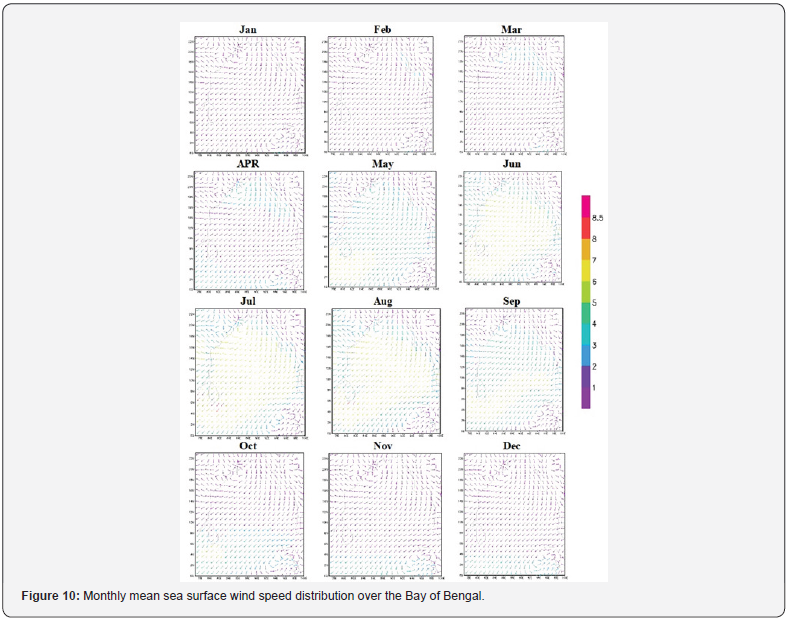This screenshot has width=788, height=620.
Task: Click the 'Jul' panel title
Action: click(x=248, y=301)
